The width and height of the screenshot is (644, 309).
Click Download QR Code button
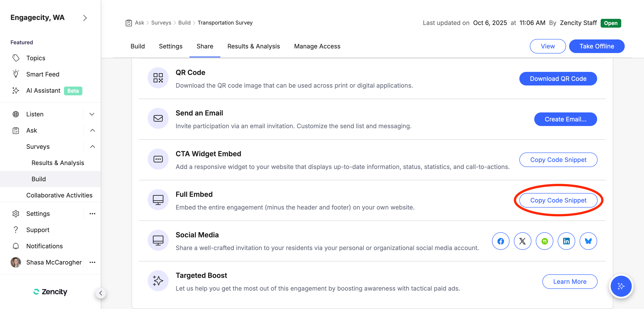pos(558,79)
